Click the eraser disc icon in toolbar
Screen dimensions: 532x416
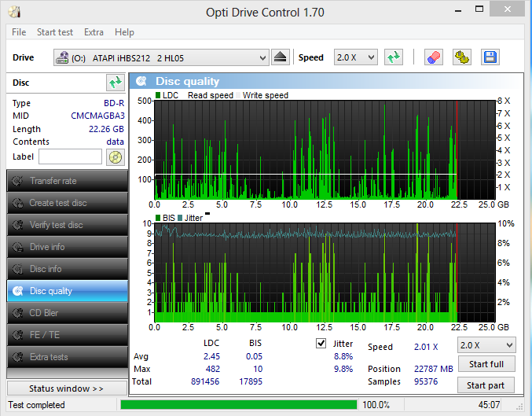(433, 57)
